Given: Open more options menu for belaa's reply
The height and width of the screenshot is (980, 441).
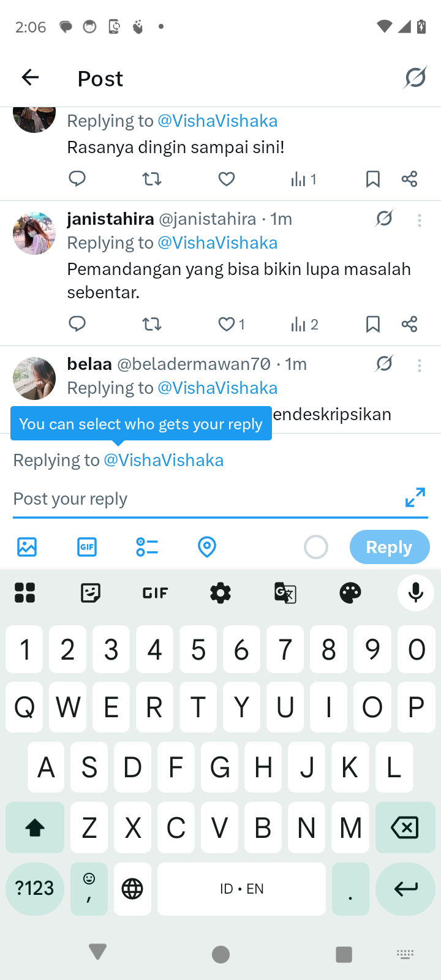Looking at the screenshot, I should 420,366.
